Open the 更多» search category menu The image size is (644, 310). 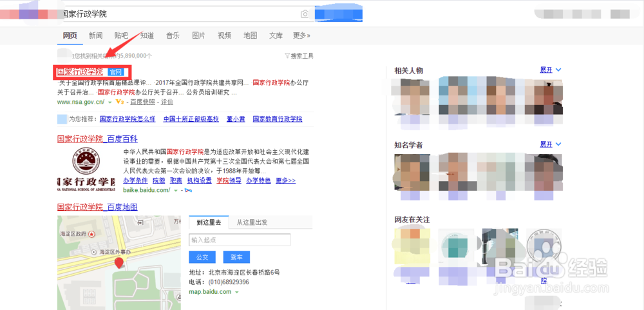pyautogui.click(x=301, y=35)
